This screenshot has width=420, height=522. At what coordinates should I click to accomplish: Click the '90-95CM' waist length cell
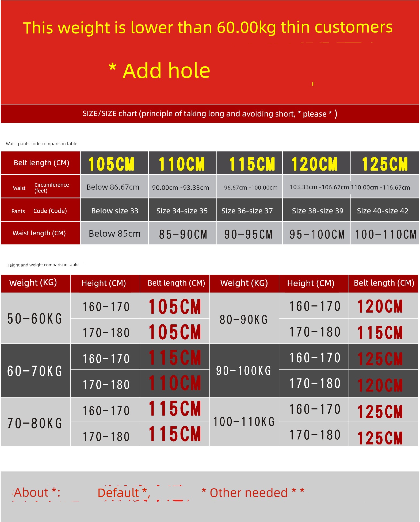(248, 234)
